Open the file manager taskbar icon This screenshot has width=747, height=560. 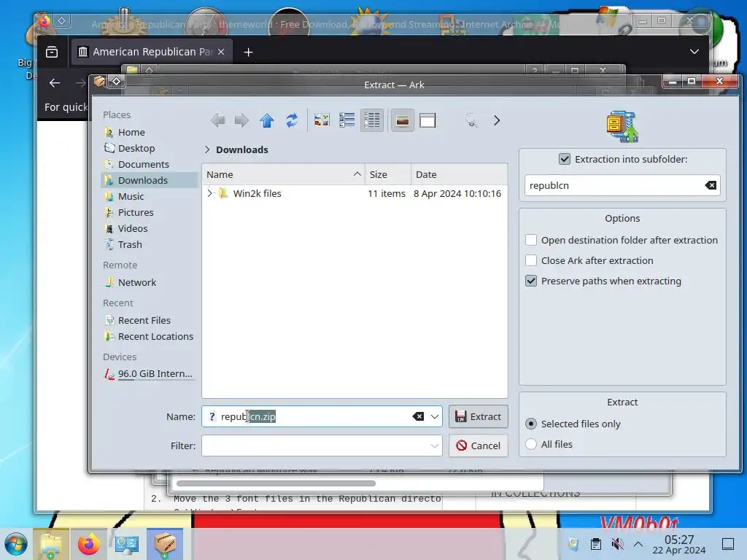(x=51, y=544)
